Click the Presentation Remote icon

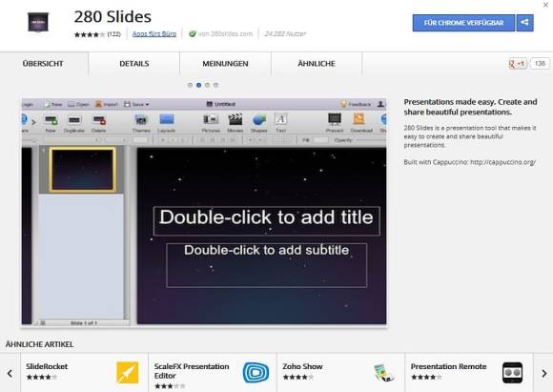coord(512,372)
